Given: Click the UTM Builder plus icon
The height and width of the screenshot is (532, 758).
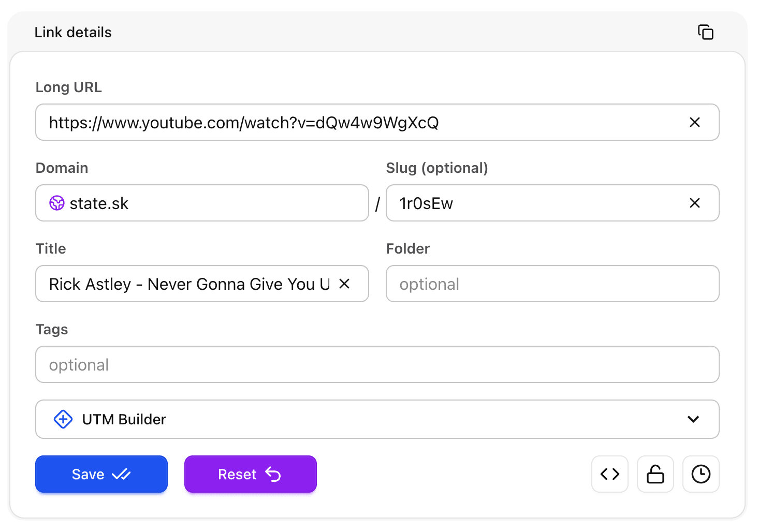Looking at the screenshot, I should pyautogui.click(x=63, y=419).
